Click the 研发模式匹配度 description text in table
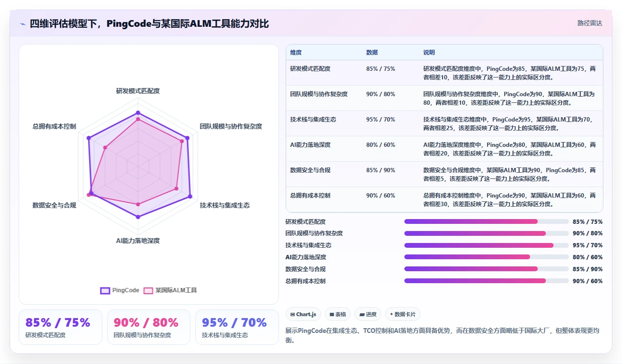 pos(510,73)
